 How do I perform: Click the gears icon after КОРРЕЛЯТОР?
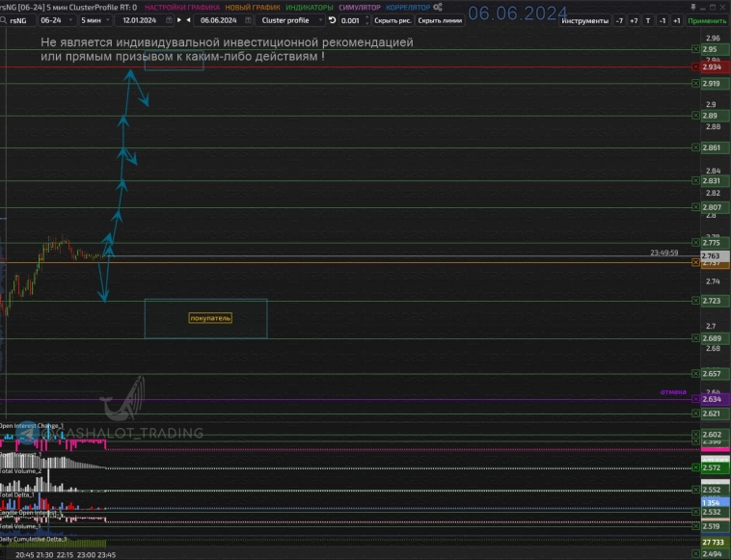[438, 7]
